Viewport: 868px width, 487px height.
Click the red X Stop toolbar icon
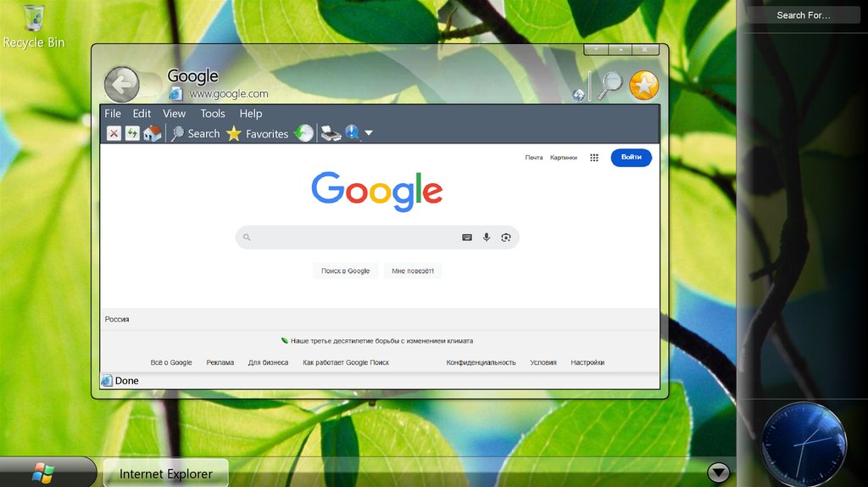click(x=114, y=133)
